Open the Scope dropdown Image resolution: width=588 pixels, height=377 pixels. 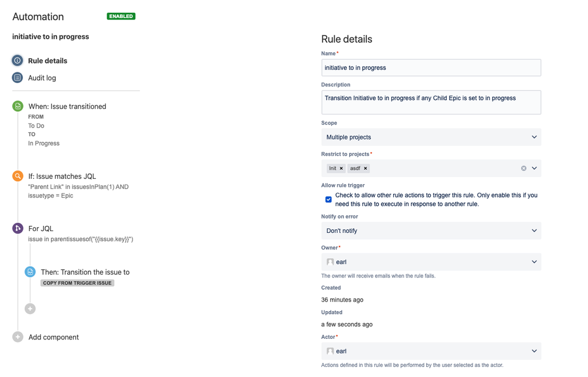[x=430, y=136]
